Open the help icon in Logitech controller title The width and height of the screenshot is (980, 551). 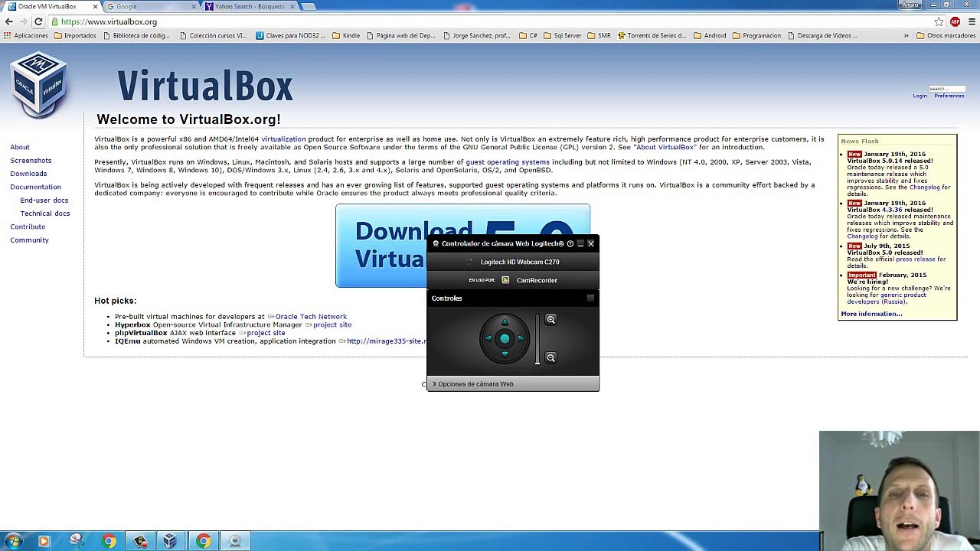coord(570,243)
